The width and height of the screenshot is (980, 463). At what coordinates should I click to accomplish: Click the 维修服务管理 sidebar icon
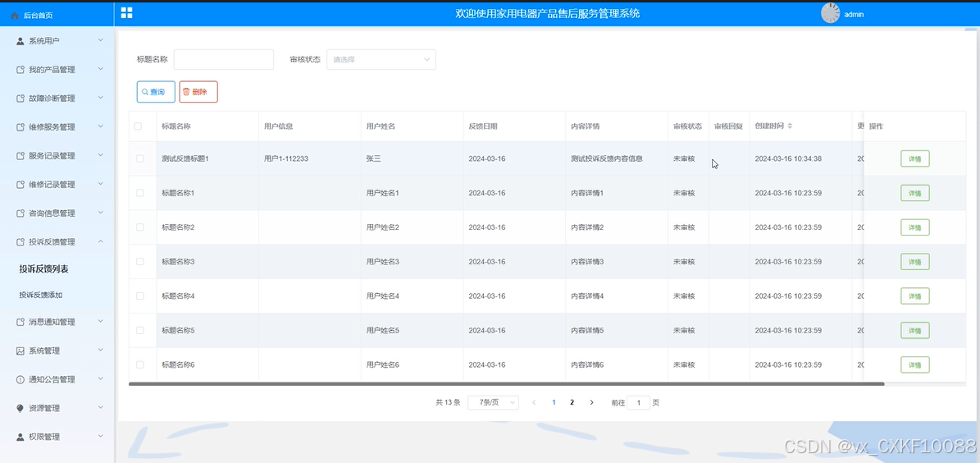[x=20, y=127]
